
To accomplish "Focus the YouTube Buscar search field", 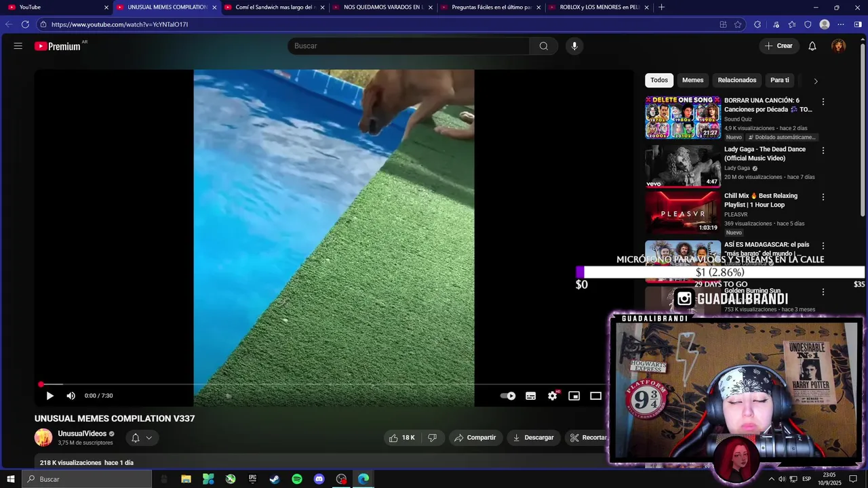I will pyautogui.click(x=408, y=46).
